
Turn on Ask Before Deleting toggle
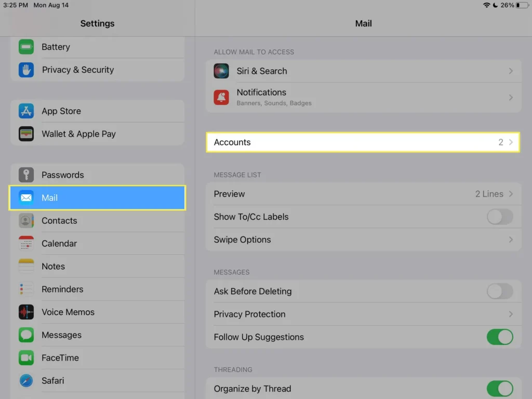(x=499, y=291)
